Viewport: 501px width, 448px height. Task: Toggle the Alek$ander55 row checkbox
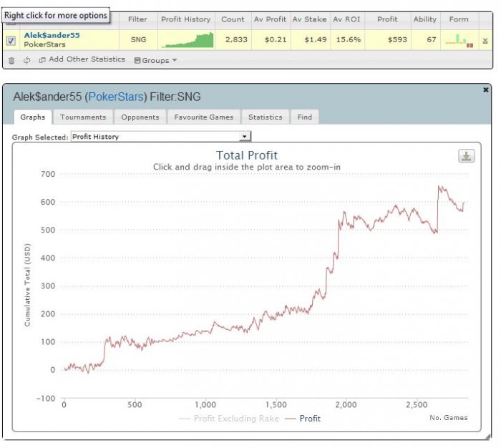point(11,41)
